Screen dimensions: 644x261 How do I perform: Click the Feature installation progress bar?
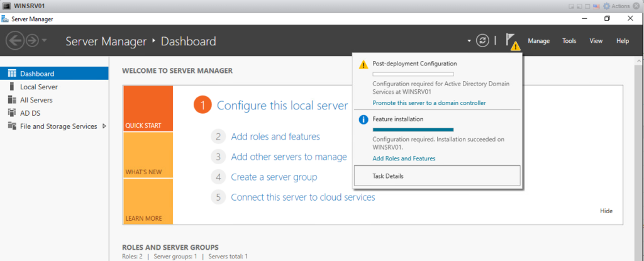coord(413,130)
